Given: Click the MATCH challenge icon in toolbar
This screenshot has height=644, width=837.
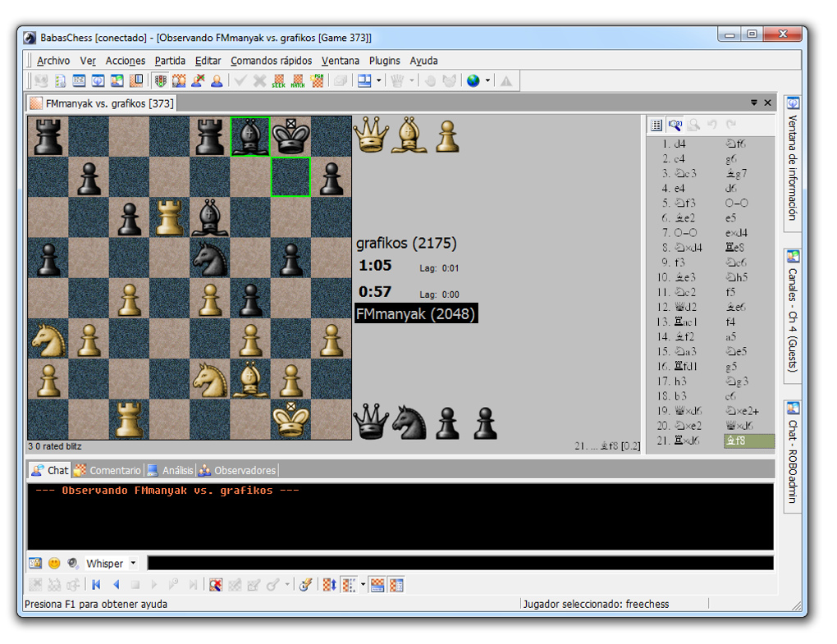Looking at the screenshot, I should point(298,81).
